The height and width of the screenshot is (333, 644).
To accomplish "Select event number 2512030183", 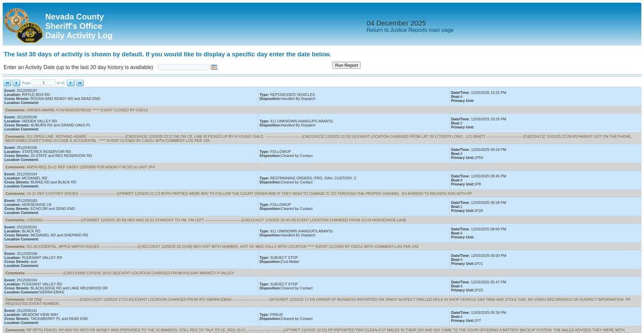I will [x=27, y=200].
